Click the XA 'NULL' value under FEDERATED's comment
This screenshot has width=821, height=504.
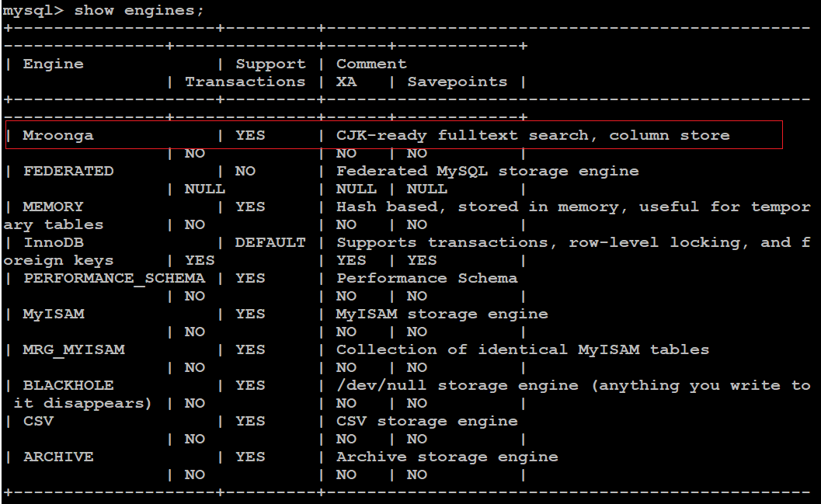[356, 189]
